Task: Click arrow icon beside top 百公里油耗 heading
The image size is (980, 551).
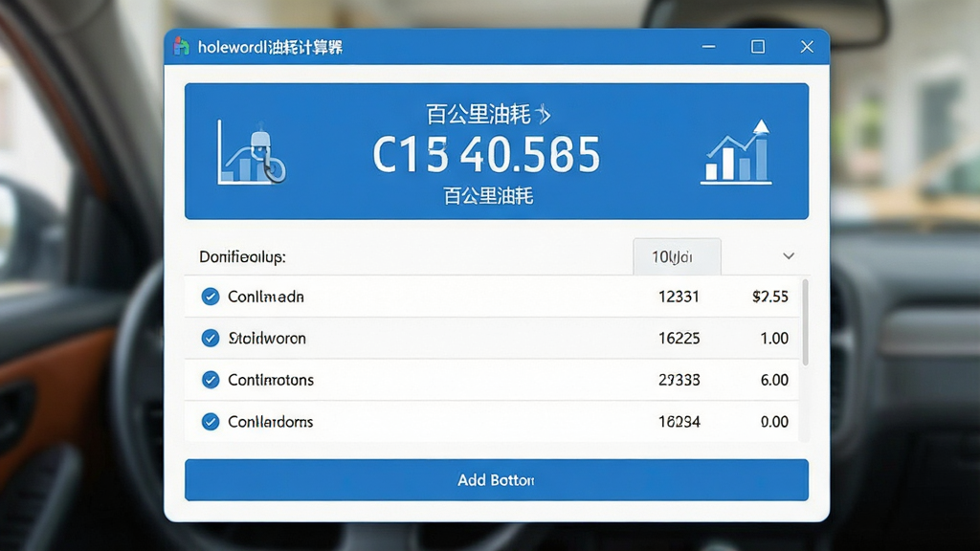Action: click(x=544, y=115)
